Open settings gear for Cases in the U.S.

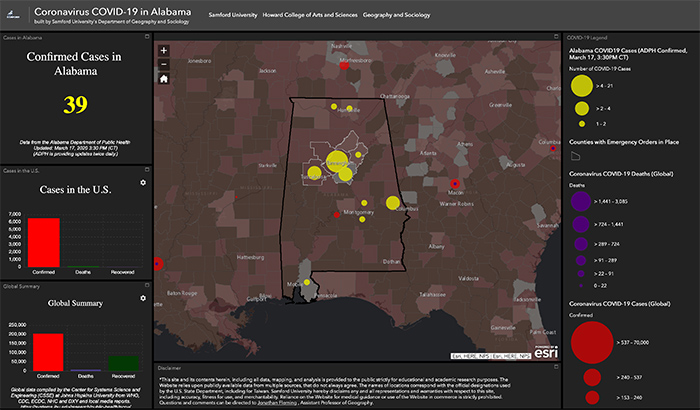(x=143, y=183)
